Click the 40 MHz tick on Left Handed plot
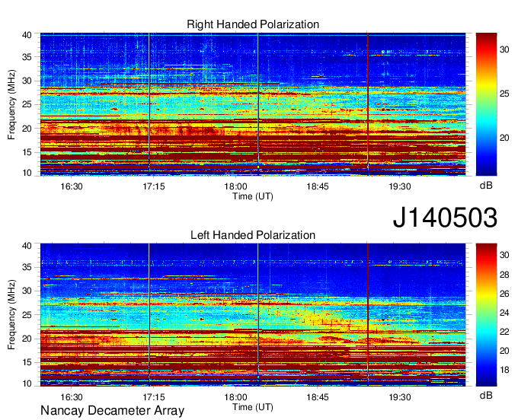Image resolution: width=518 pixels, height=420 pixels. pos(27,246)
